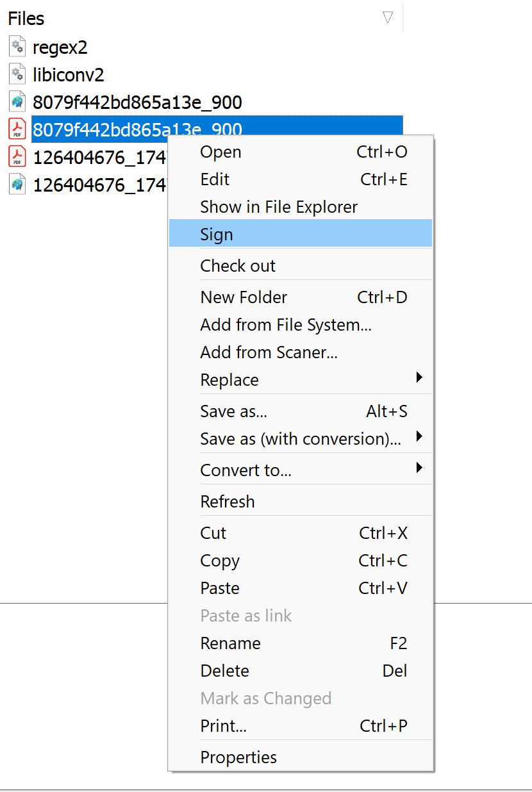Click the PDF icon of the 126404676 file
Viewport: 532px width, 792px height.
point(17,157)
